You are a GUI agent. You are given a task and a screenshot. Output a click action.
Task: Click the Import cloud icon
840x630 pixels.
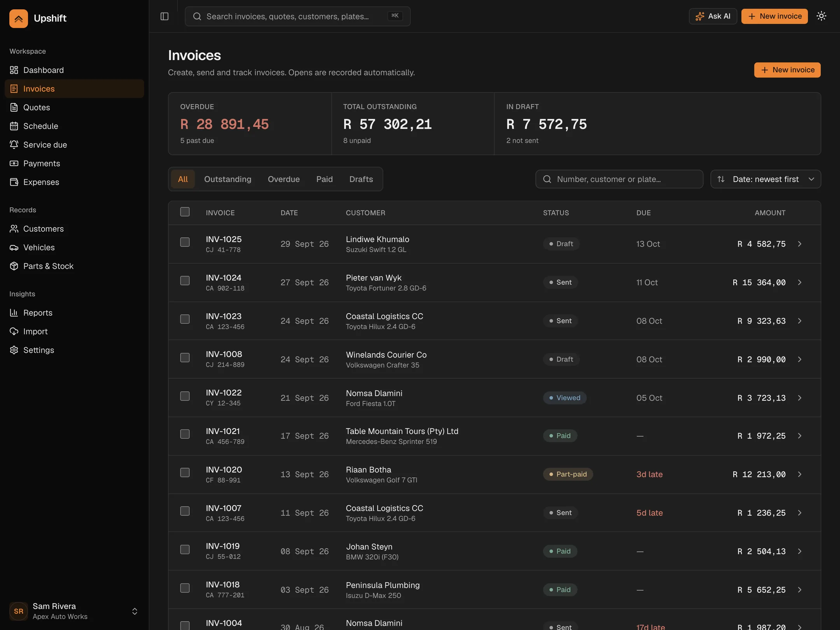[x=14, y=331]
